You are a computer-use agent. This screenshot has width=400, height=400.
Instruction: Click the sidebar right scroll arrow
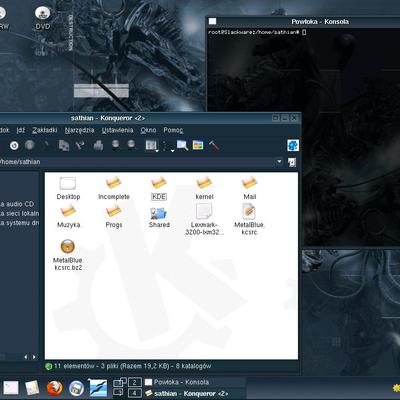[34, 357]
